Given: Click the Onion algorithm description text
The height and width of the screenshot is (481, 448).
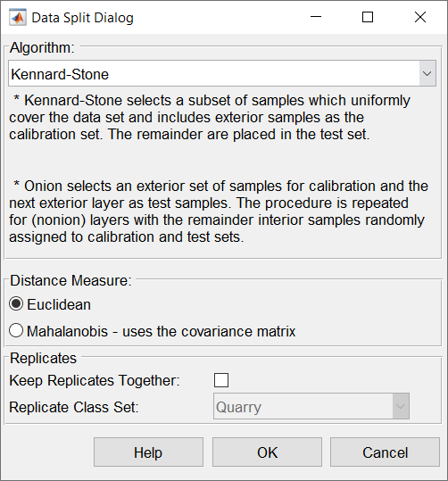Looking at the screenshot, I should 219,211.
